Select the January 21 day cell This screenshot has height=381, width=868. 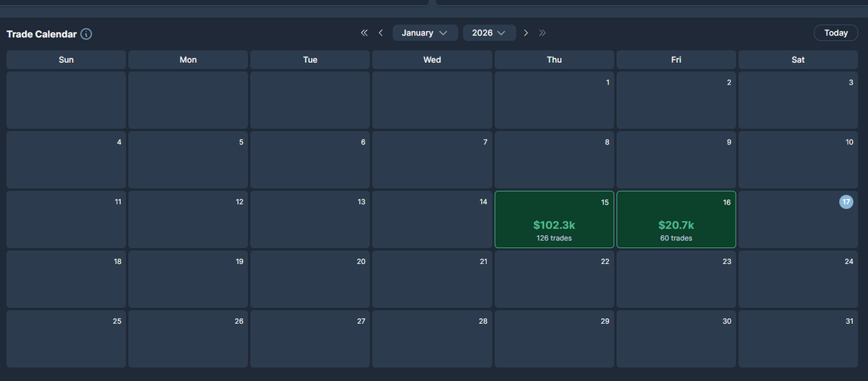pyautogui.click(x=432, y=279)
